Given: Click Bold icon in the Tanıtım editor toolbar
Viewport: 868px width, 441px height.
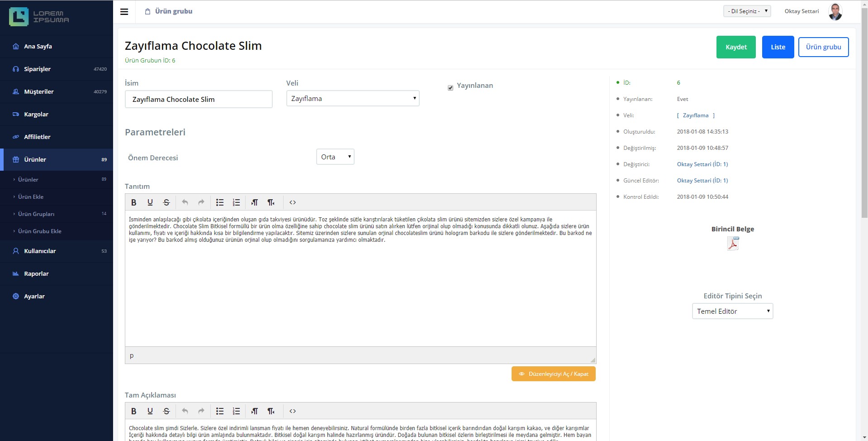Looking at the screenshot, I should (x=133, y=202).
